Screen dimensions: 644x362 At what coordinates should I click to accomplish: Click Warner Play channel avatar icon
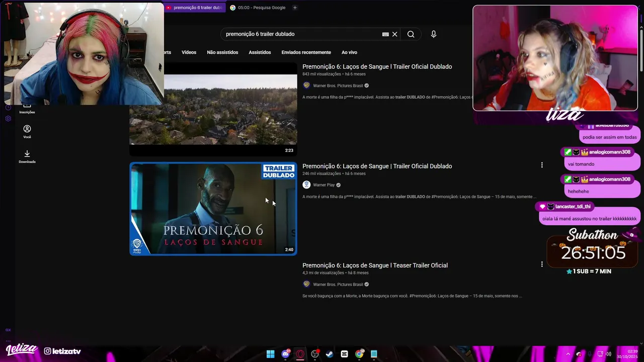point(306,185)
